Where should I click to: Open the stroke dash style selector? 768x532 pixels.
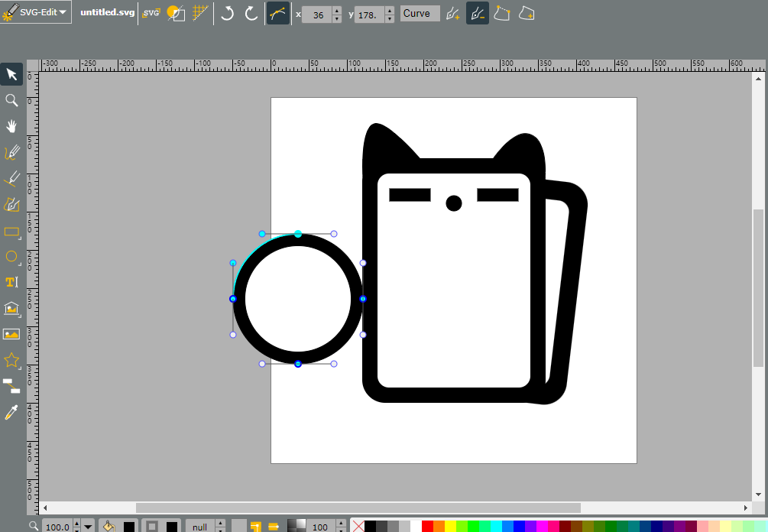(239, 527)
